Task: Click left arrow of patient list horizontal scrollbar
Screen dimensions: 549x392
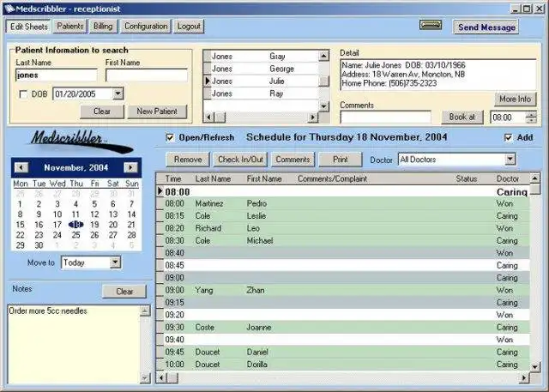Action: [x=208, y=118]
